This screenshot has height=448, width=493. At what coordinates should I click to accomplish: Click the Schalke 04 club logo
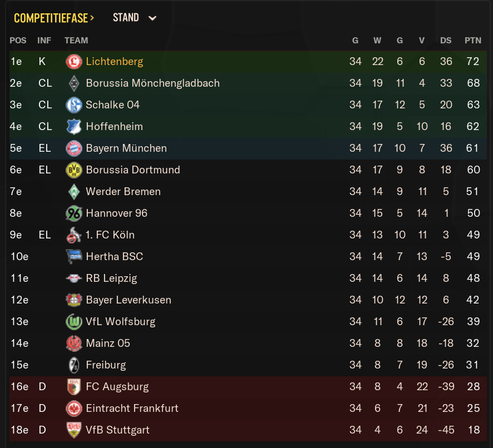coord(74,105)
